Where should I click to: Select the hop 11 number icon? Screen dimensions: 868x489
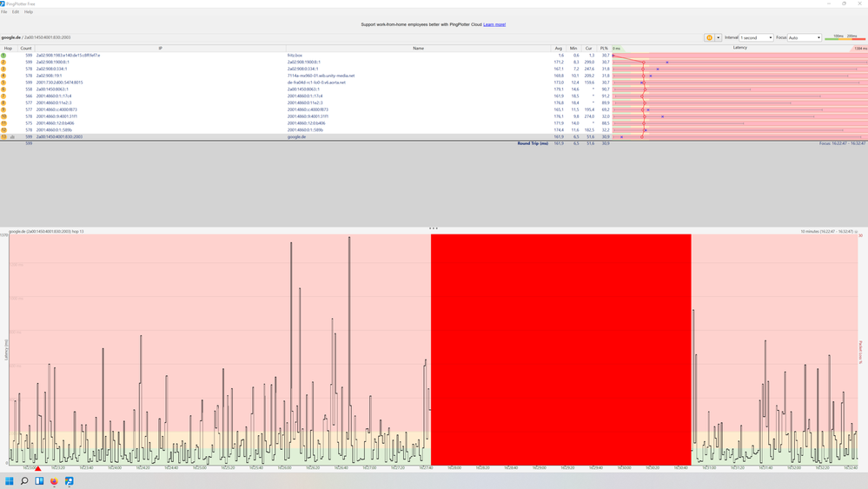tap(3, 122)
